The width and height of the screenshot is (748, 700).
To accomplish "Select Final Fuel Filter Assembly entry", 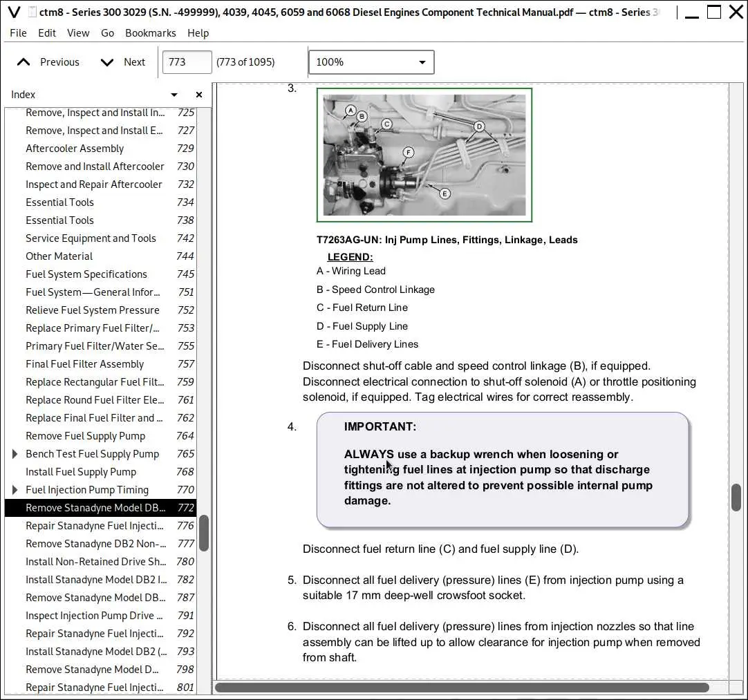I will point(100,364).
